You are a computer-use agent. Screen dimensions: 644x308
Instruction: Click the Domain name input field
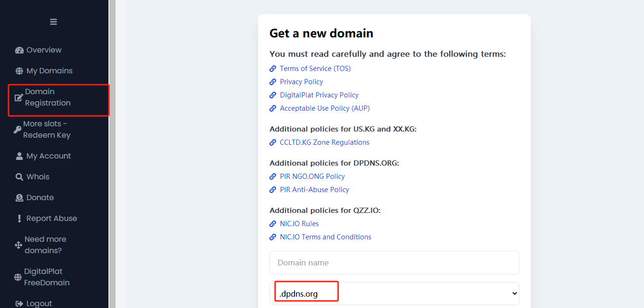[x=394, y=263]
